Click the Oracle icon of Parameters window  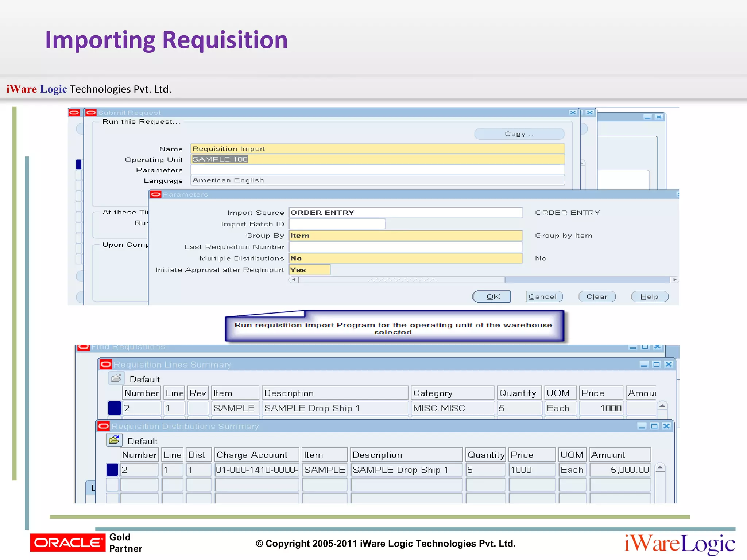click(x=156, y=194)
